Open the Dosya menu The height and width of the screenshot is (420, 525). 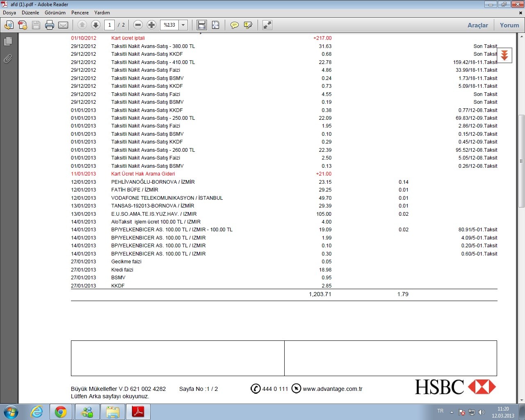point(9,13)
